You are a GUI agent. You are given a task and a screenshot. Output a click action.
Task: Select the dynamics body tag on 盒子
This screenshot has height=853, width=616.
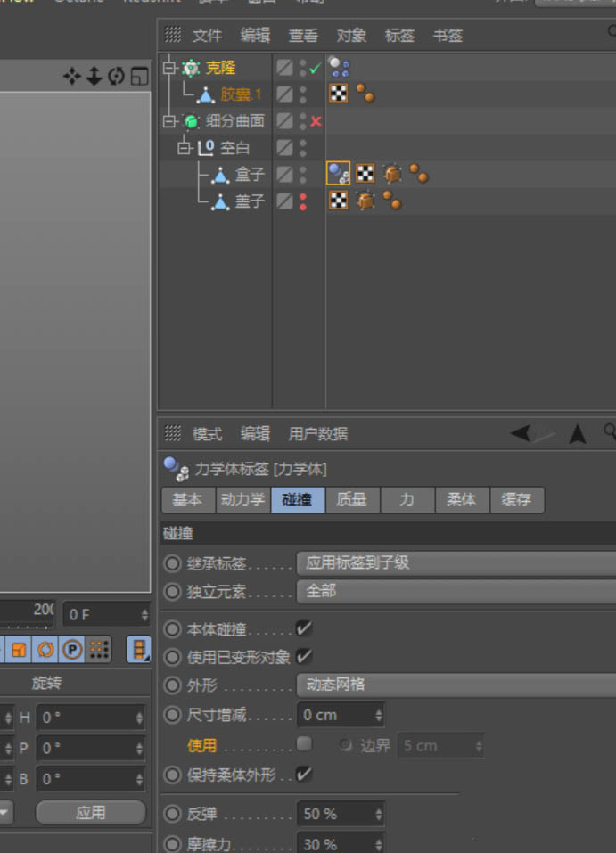point(338,174)
